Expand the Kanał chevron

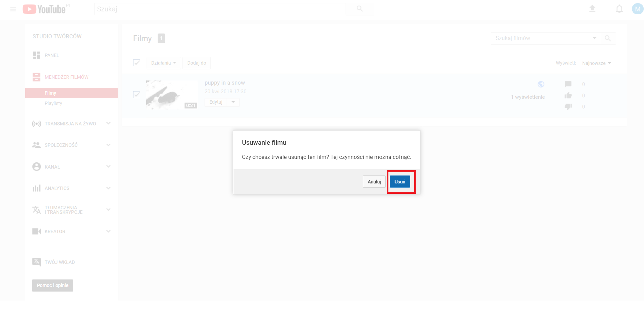tap(108, 166)
